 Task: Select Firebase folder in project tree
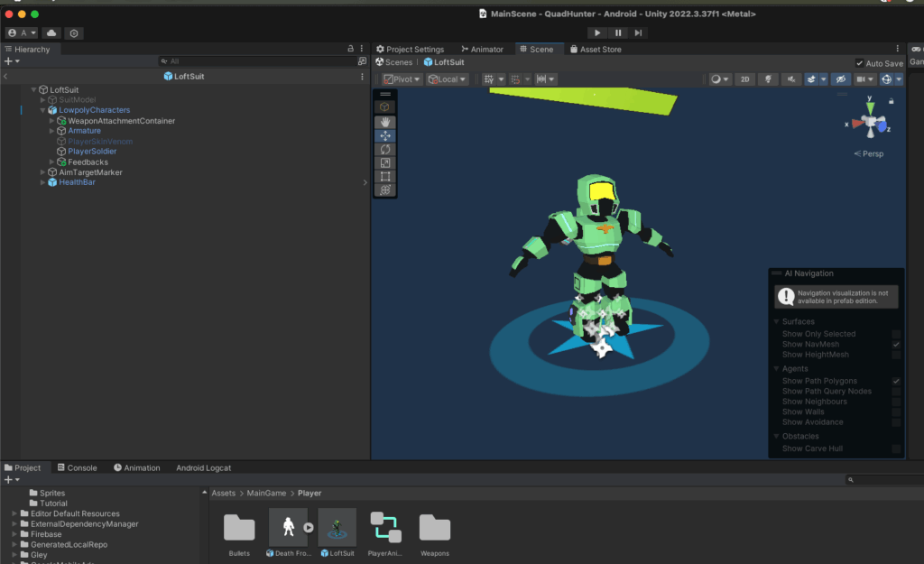point(46,534)
